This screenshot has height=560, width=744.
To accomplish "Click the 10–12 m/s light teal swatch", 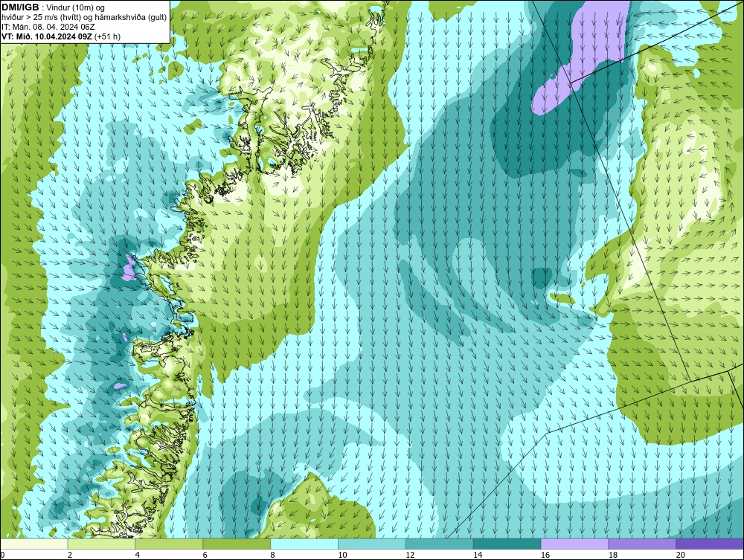I will (x=371, y=544).
